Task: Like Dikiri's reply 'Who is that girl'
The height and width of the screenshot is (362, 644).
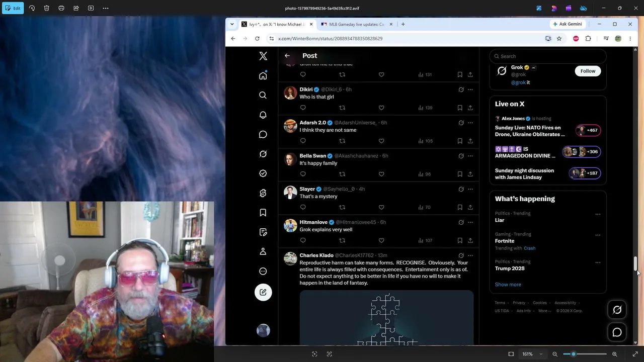Action: 381,108
